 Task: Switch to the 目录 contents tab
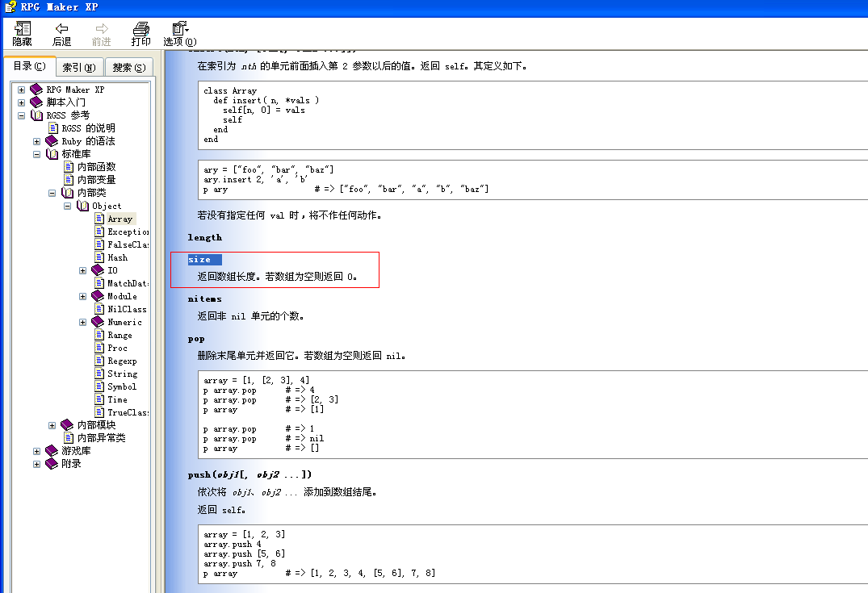[29, 66]
